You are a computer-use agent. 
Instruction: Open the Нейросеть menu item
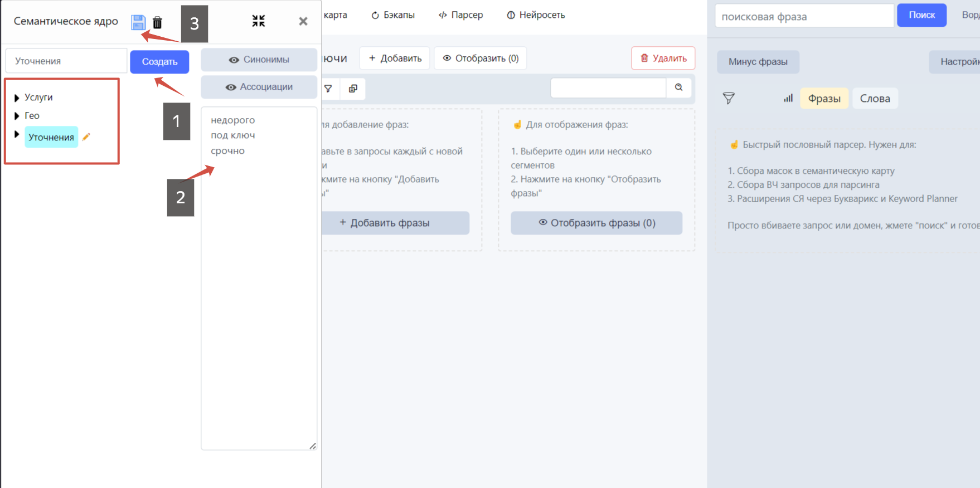[536, 15]
